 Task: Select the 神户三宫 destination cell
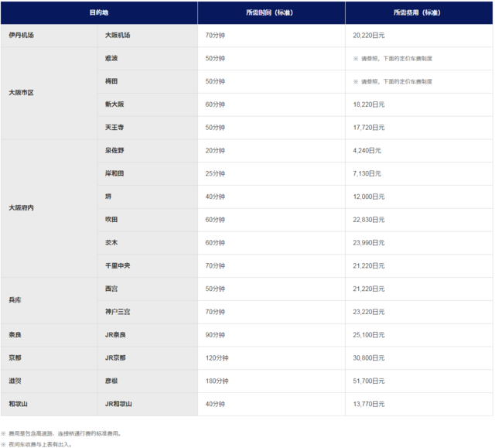118,312
